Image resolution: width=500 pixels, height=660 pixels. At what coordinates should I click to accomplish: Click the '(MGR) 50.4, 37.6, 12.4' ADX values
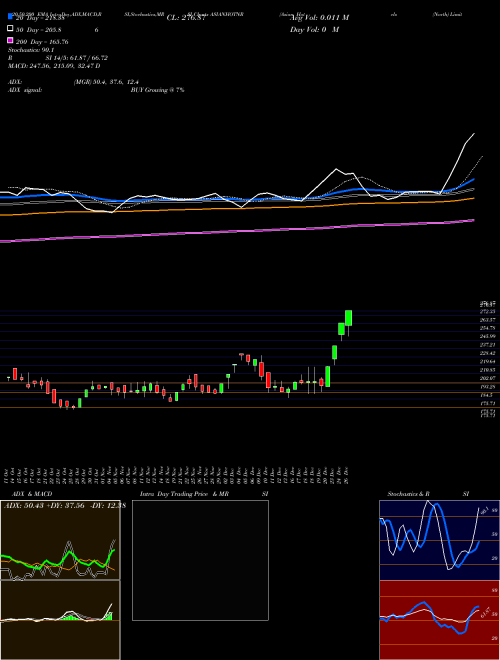click(106, 82)
